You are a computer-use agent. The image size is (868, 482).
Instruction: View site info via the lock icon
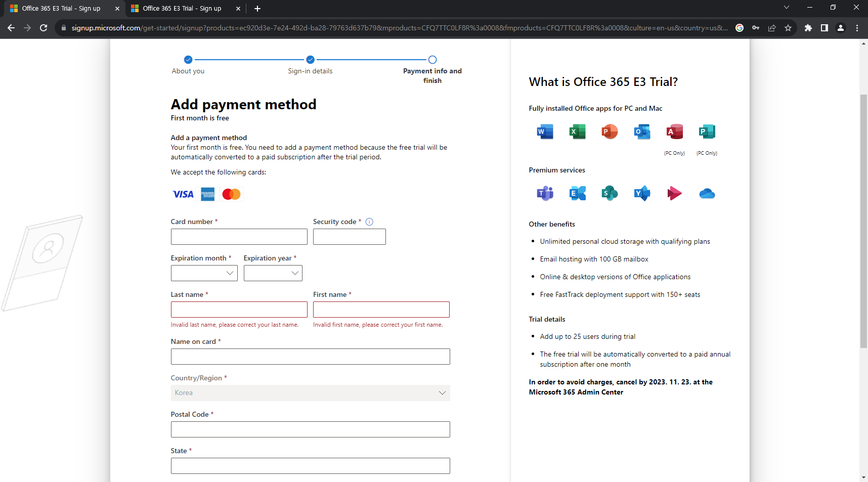pos(63,28)
